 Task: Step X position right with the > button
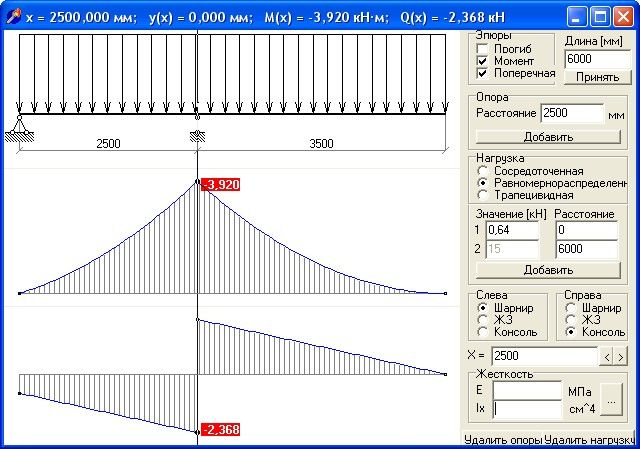tap(621, 356)
